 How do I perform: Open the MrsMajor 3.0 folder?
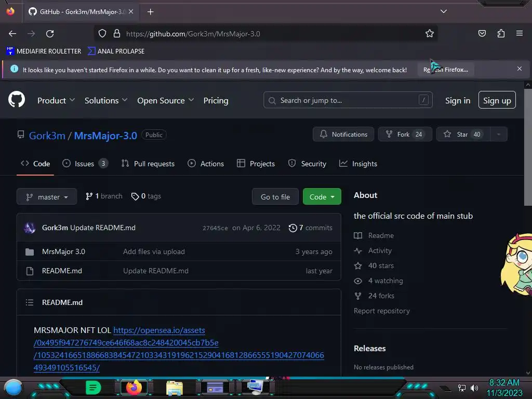click(63, 251)
